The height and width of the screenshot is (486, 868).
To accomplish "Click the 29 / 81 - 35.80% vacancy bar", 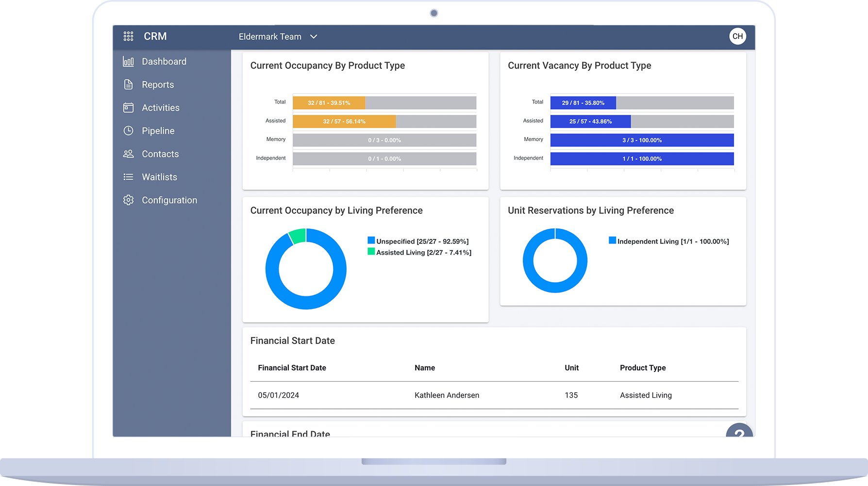I will click(x=583, y=103).
